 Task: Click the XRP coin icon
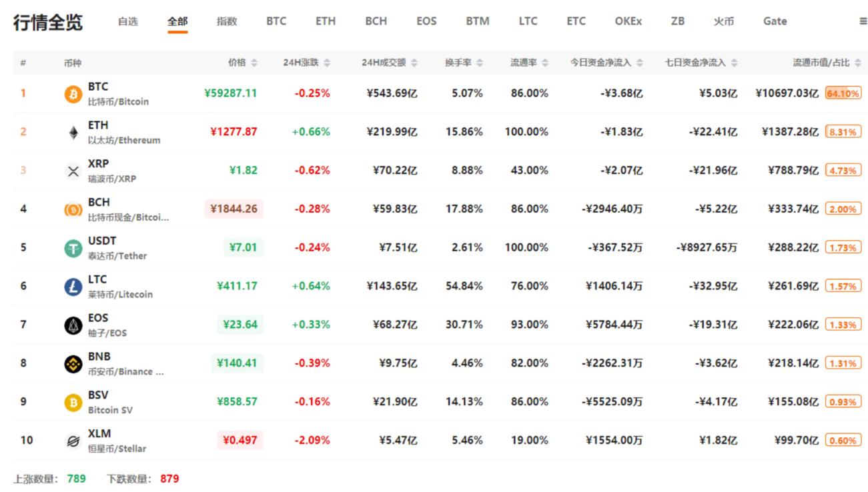coord(73,171)
